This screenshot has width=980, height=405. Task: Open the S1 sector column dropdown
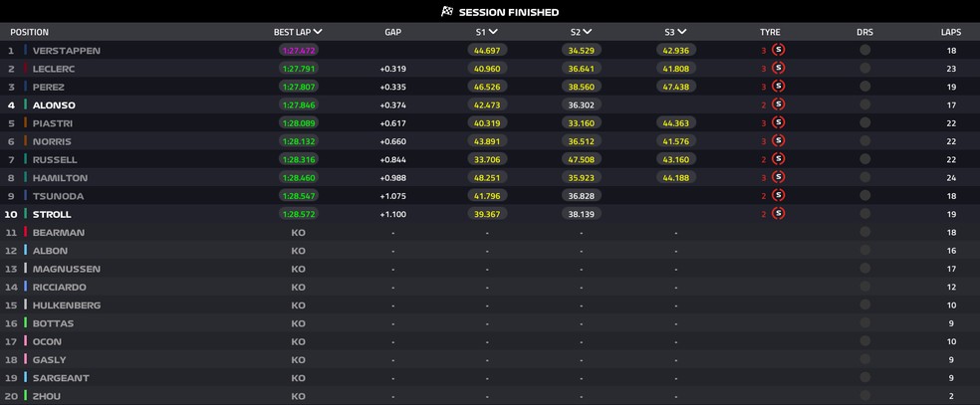tap(493, 32)
